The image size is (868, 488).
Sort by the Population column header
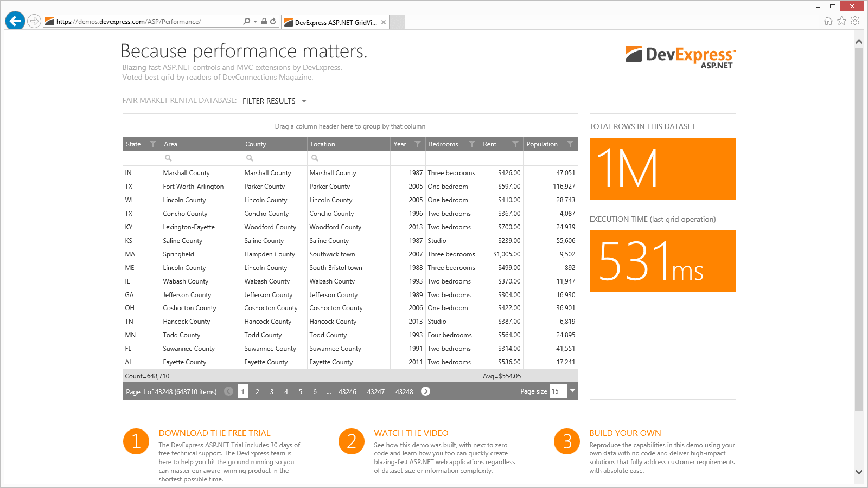tap(542, 144)
